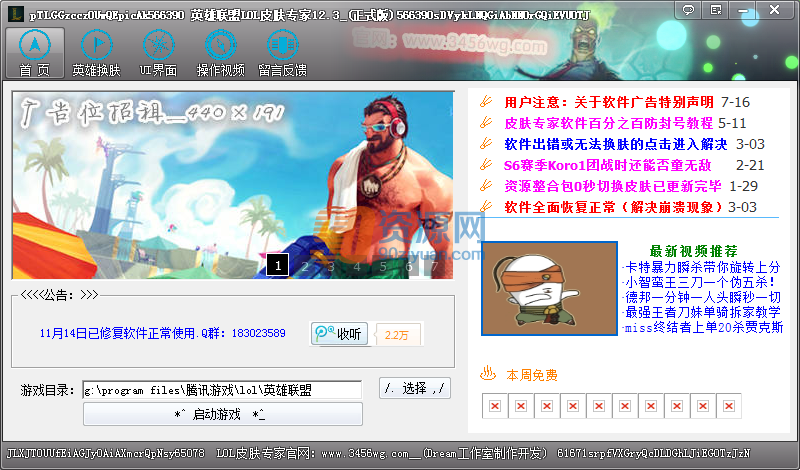Click the 选择 browse button
Viewport: 800px width, 470px height.
415,389
